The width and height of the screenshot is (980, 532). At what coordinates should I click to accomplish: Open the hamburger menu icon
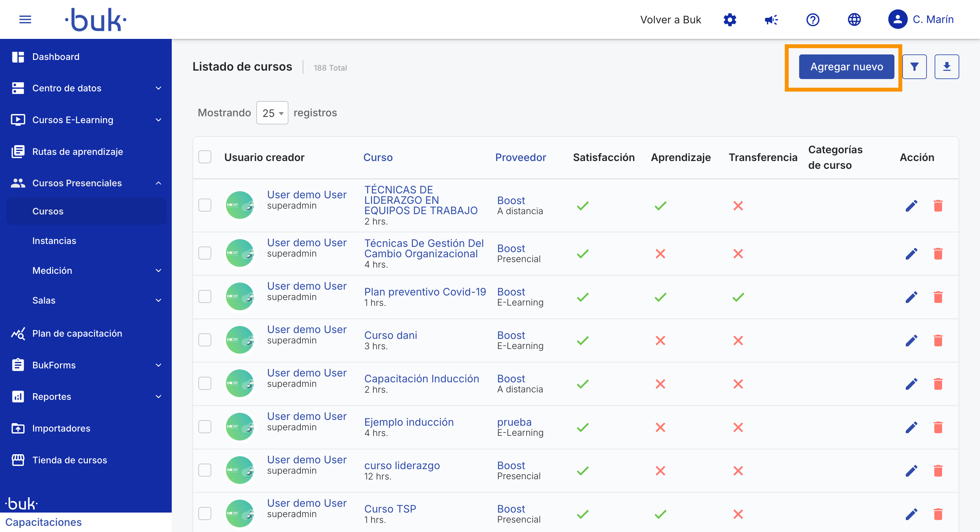tap(25, 19)
